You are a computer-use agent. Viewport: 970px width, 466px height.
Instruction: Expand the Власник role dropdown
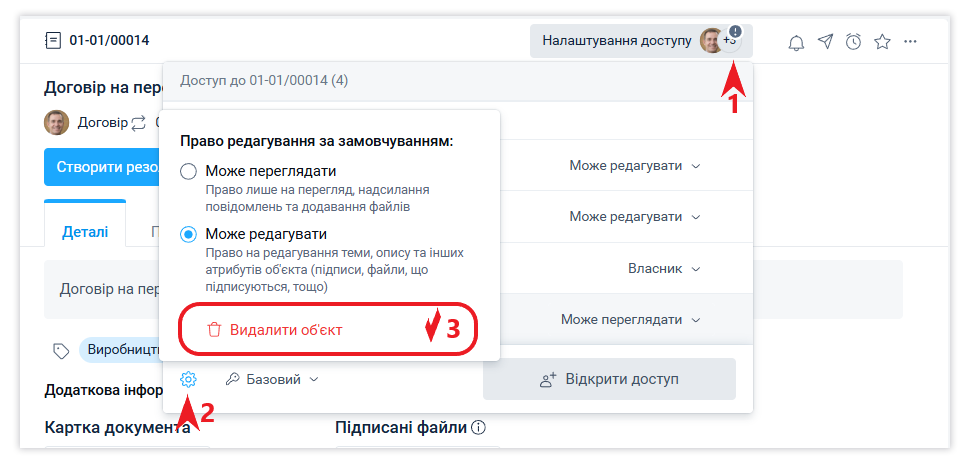[x=664, y=269]
